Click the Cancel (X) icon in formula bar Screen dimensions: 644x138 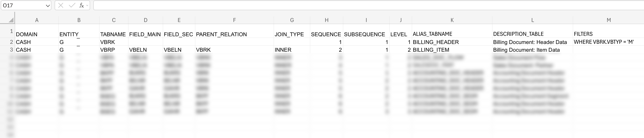pos(60,5)
